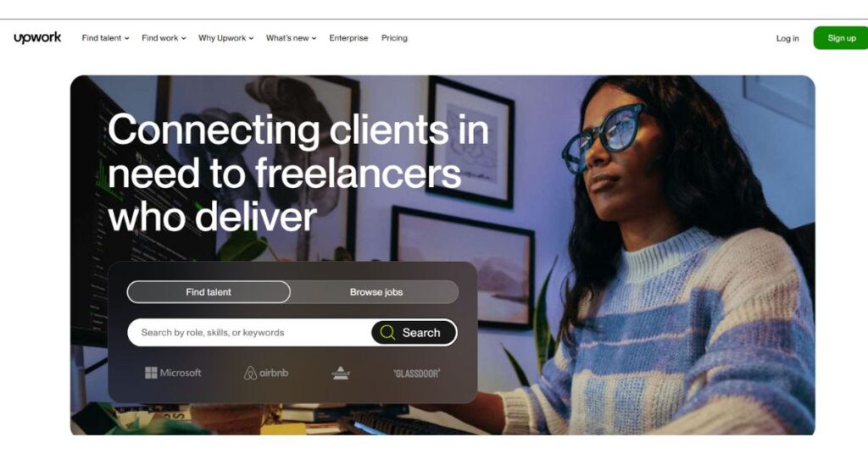Focus the Search by role, skills, keywords field
868x454 pixels.
pyautogui.click(x=249, y=332)
